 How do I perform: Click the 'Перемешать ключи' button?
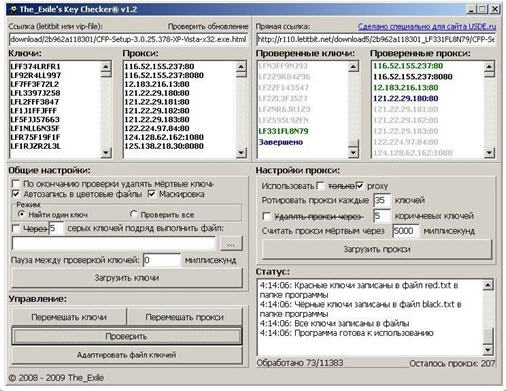69,317
